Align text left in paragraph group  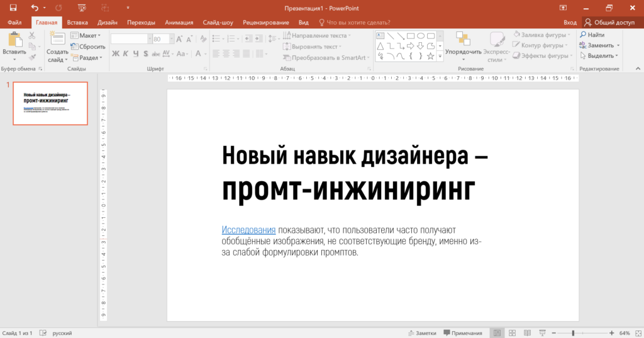point(216,54)
